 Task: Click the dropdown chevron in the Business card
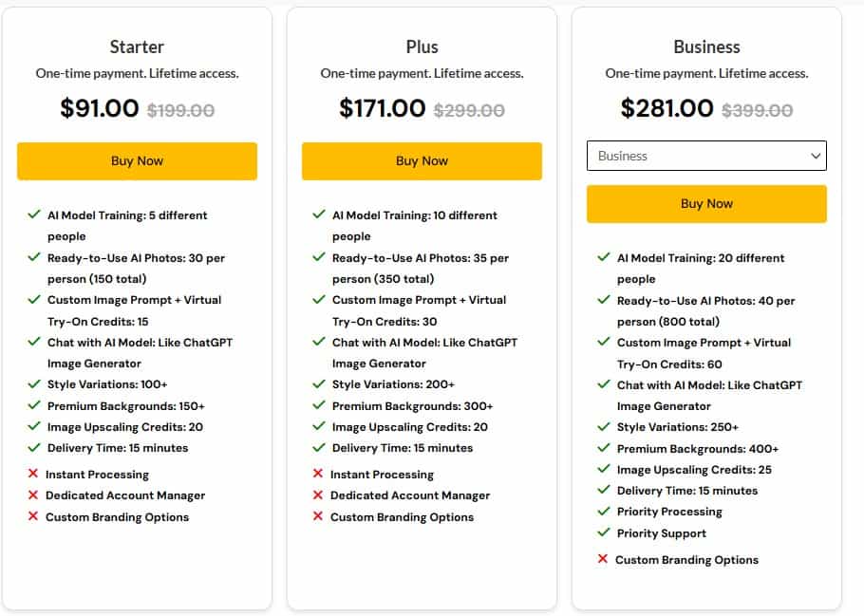815,156
